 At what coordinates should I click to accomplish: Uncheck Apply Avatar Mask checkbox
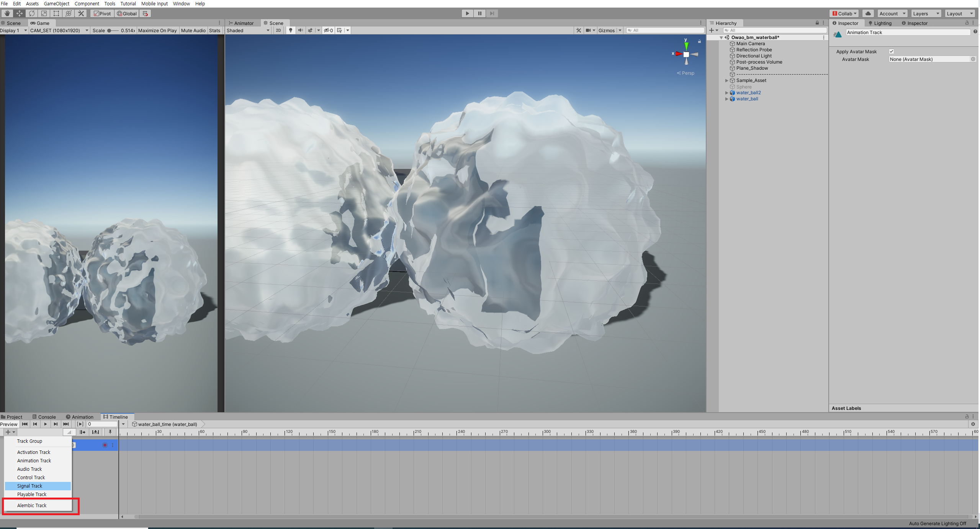click(892, 51)
